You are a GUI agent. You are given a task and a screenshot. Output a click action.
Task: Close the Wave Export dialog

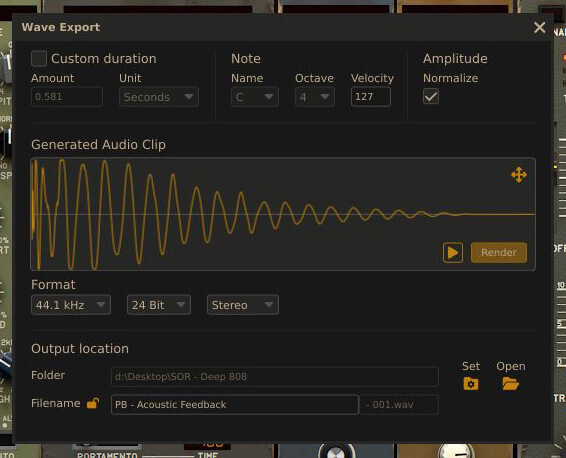539,27
